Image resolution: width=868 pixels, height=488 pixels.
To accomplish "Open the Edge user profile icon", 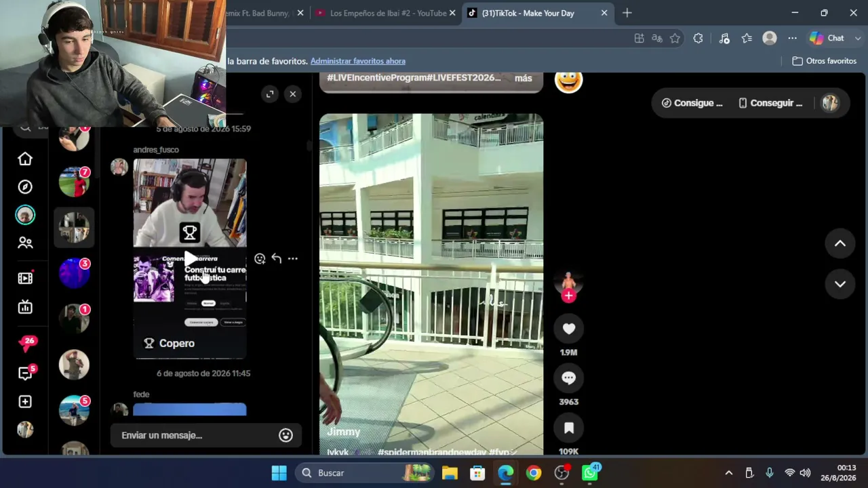I will tap(770, 39).
